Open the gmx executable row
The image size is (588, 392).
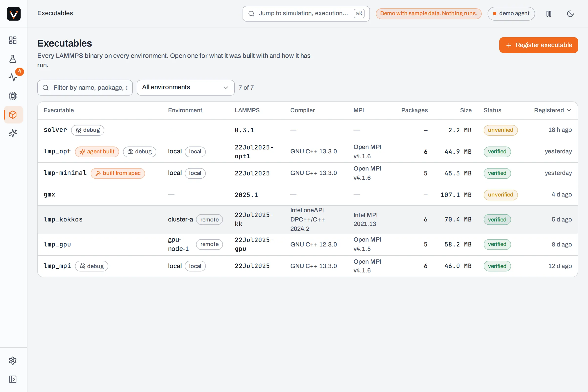(308, 195)
